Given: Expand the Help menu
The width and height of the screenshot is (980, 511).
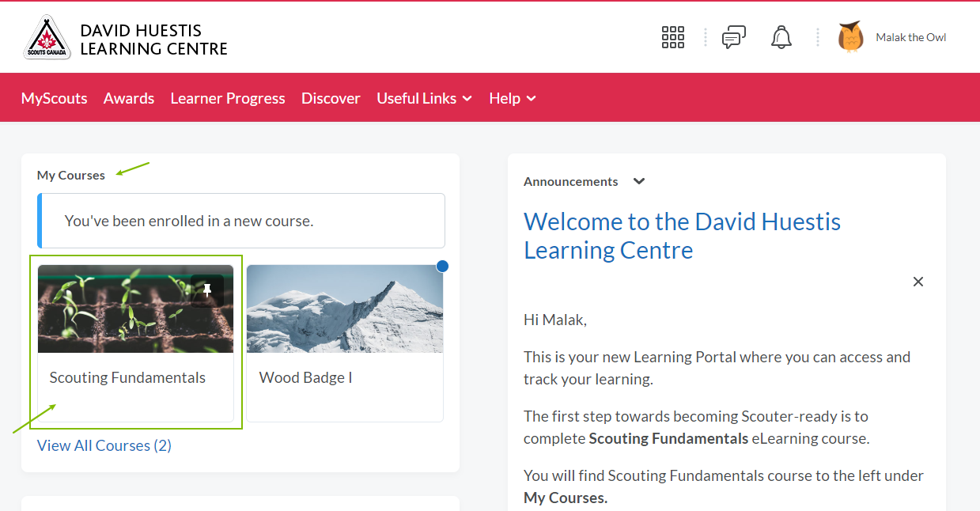Looking at the screenshot, I should point(512,98).
